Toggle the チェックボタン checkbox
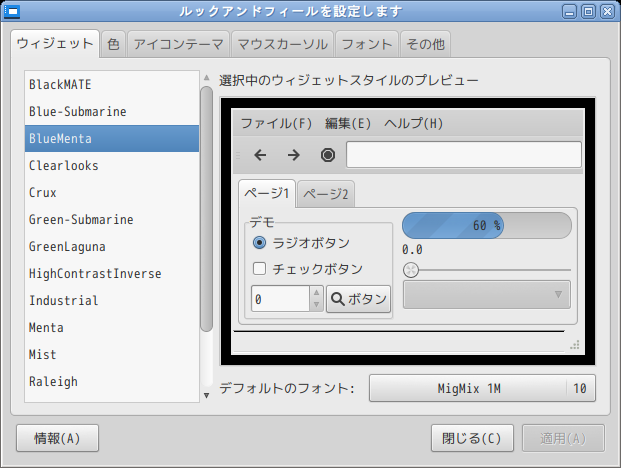Image resolution: width=621 pixels, height=468 pixels. point(259,269)
